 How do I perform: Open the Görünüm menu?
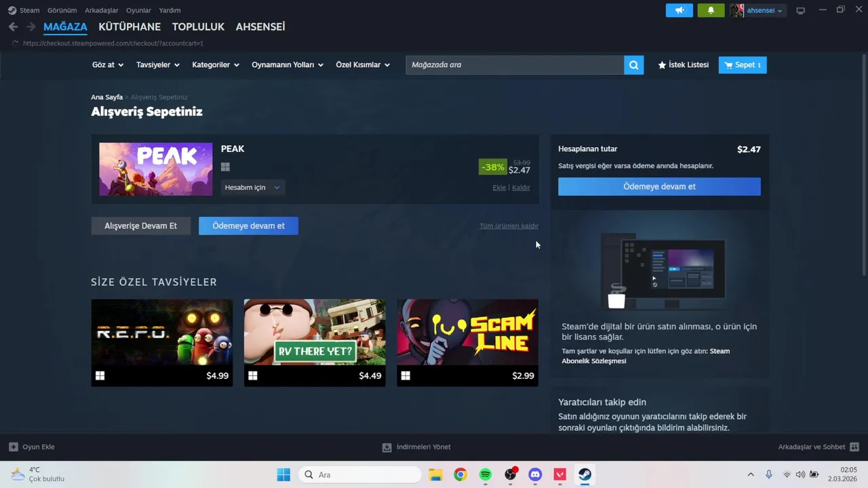coord(62,10)
